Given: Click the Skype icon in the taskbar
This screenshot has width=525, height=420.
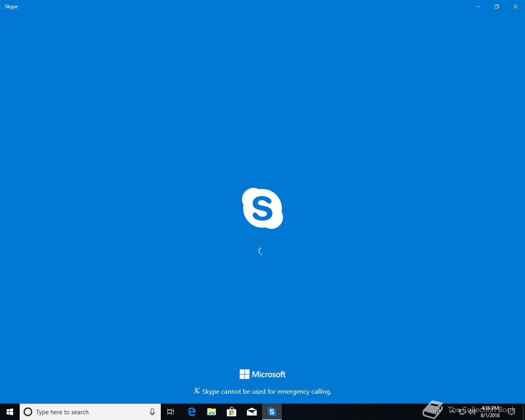Looking at the screenshot, I should click(272, 412).
